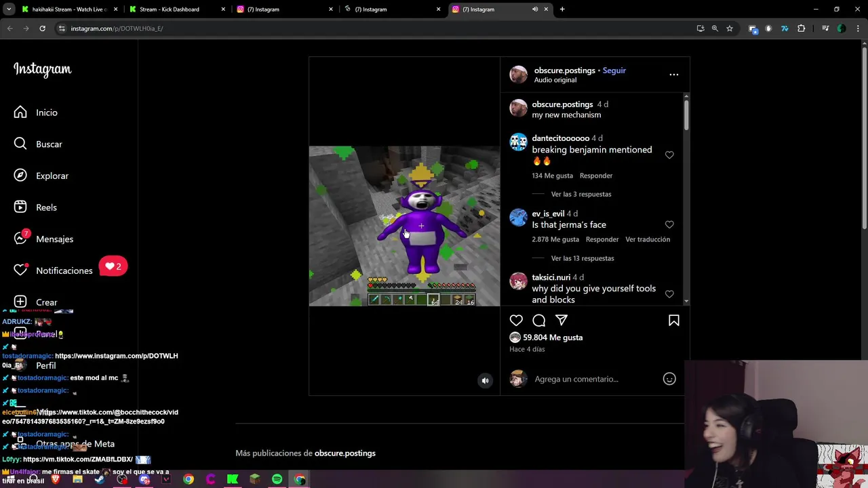This screenshot has width=868, height=488.
Task: Click obscure.postings in Más publicaciones de
Action: tap(344, 453)
